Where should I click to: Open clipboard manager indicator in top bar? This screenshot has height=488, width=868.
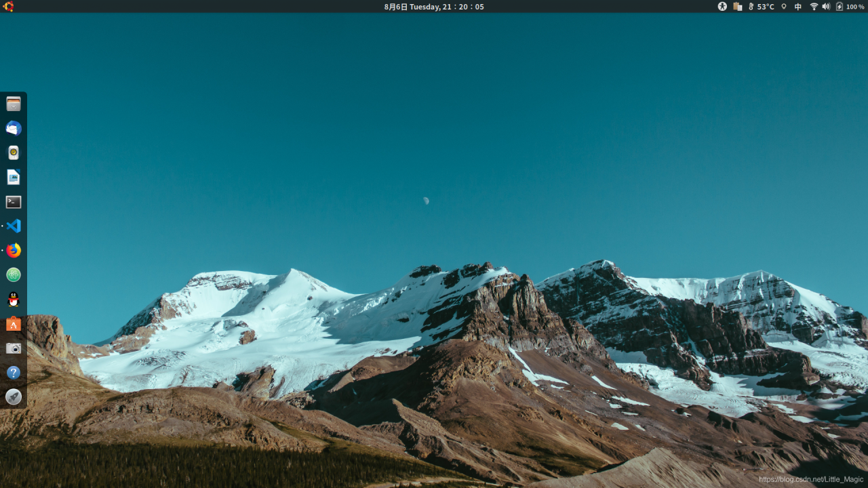737,6
